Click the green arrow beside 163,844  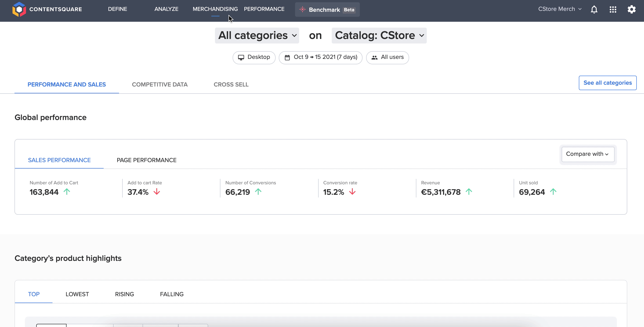click(x=67, y=192)
